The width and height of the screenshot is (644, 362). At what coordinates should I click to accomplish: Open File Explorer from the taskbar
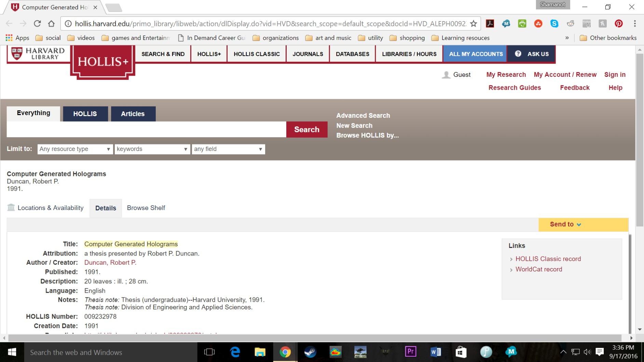click(x=260, y=352)
